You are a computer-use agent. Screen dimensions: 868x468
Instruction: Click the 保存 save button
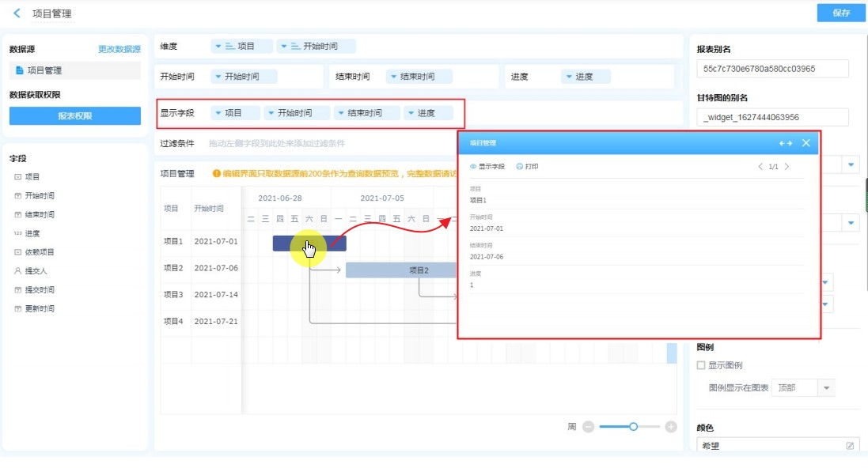(841, 13)
